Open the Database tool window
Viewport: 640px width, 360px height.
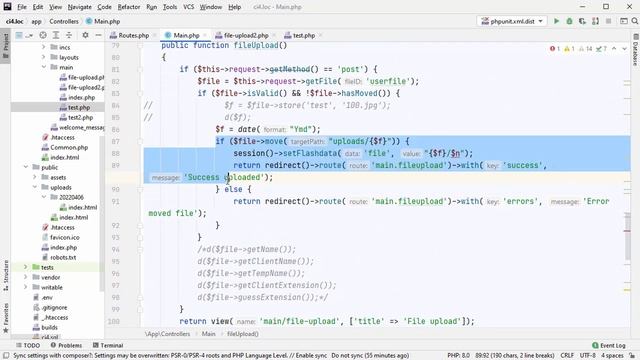635,49
